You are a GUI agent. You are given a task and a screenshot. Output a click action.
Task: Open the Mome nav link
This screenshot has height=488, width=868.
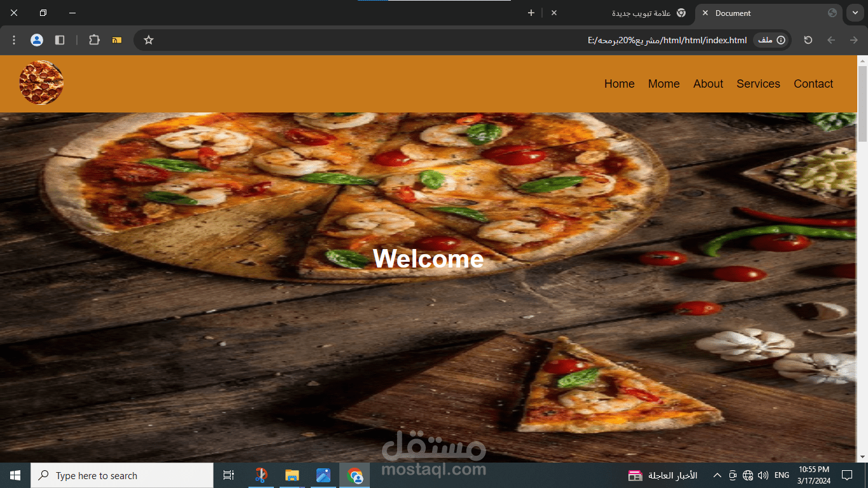664,84
